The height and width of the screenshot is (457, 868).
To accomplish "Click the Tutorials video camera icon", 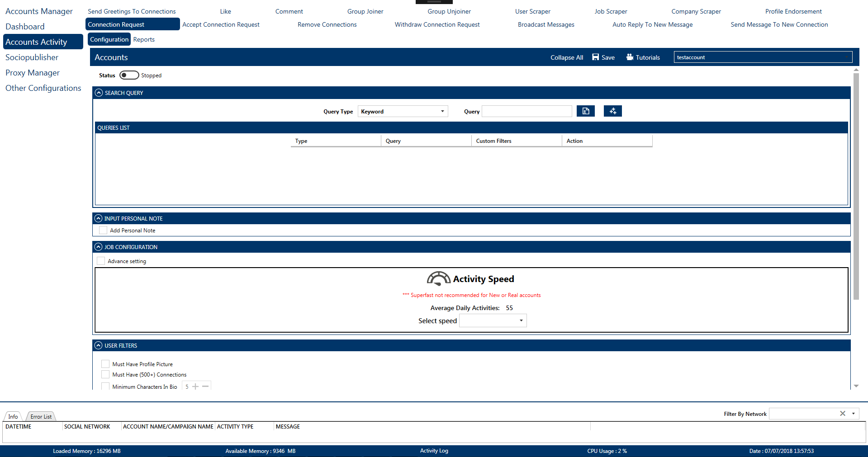I will pos(630,57).
